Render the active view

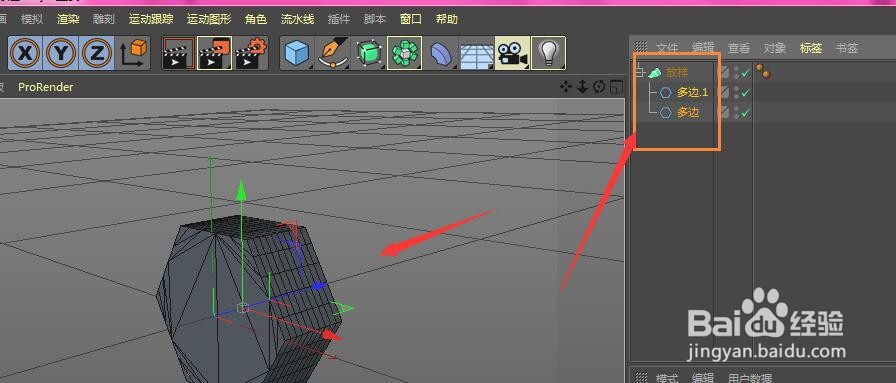[178, 53]
